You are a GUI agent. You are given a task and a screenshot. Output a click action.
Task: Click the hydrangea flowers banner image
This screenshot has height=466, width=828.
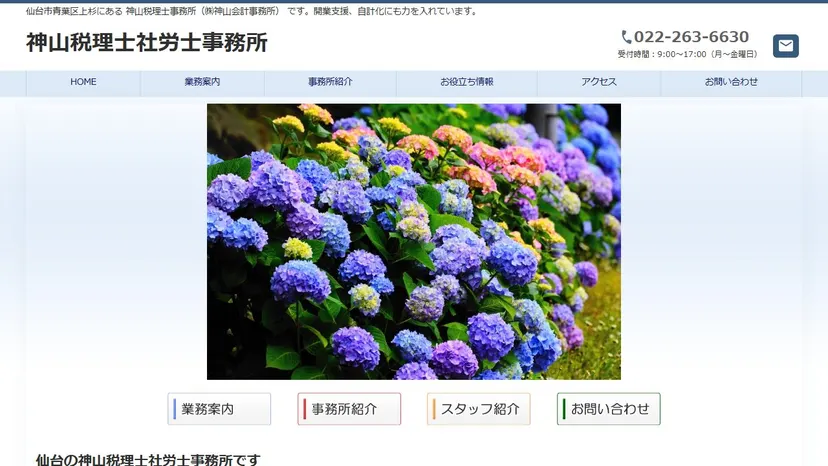point(414,241)
